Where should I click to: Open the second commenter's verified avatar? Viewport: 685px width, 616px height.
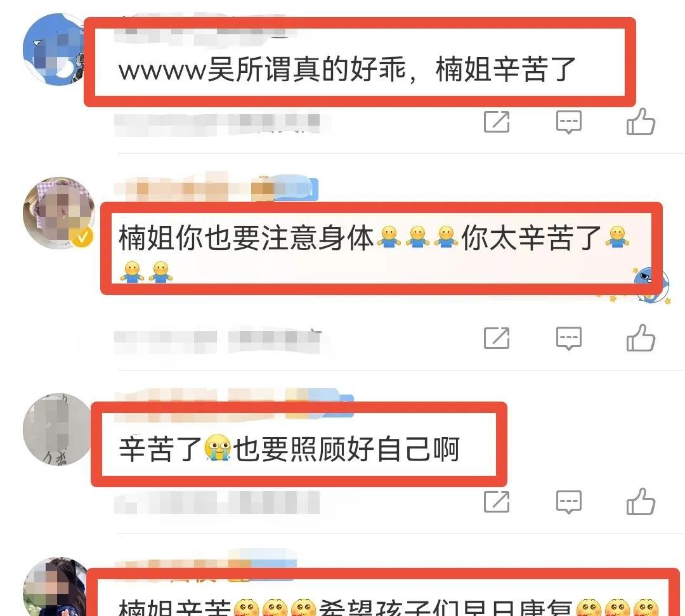coord(59,213)
